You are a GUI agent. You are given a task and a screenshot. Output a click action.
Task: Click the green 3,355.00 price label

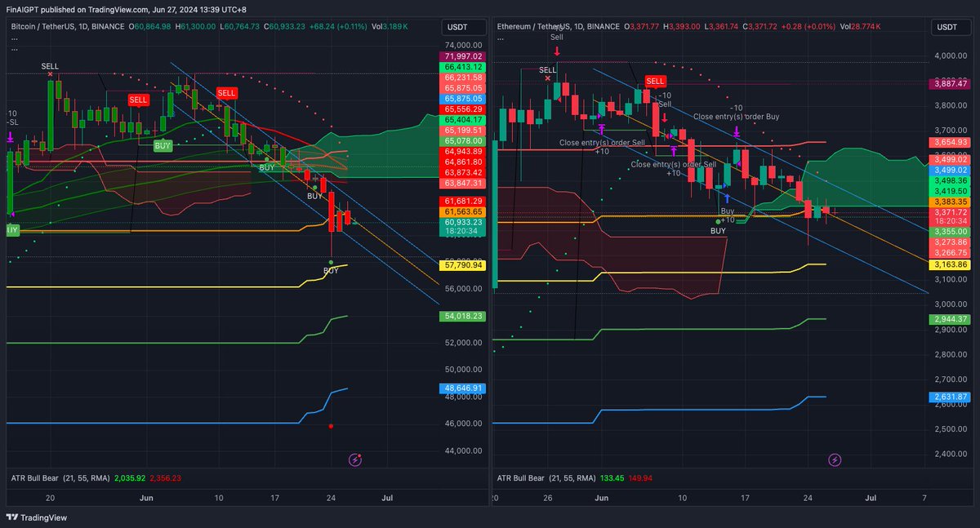pyautogui.click(x=948, y=232)
